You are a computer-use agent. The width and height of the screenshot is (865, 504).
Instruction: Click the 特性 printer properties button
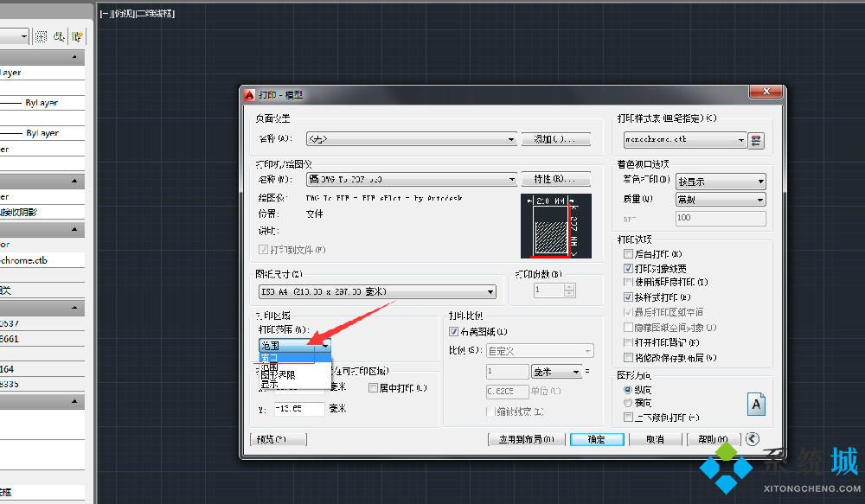point(555,180)
